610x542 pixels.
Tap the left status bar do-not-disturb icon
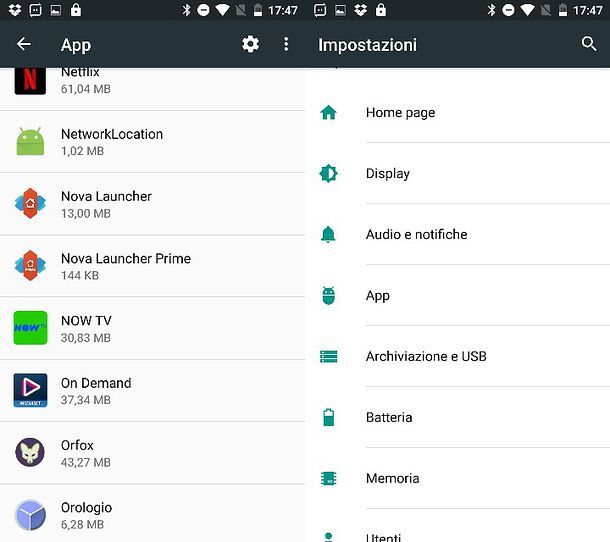[203, 10]
